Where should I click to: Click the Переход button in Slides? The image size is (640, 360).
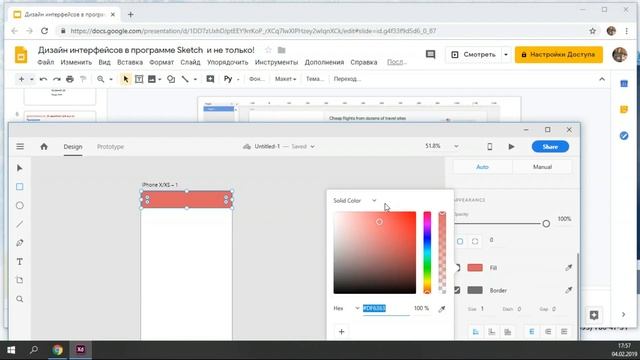point(347,79)
